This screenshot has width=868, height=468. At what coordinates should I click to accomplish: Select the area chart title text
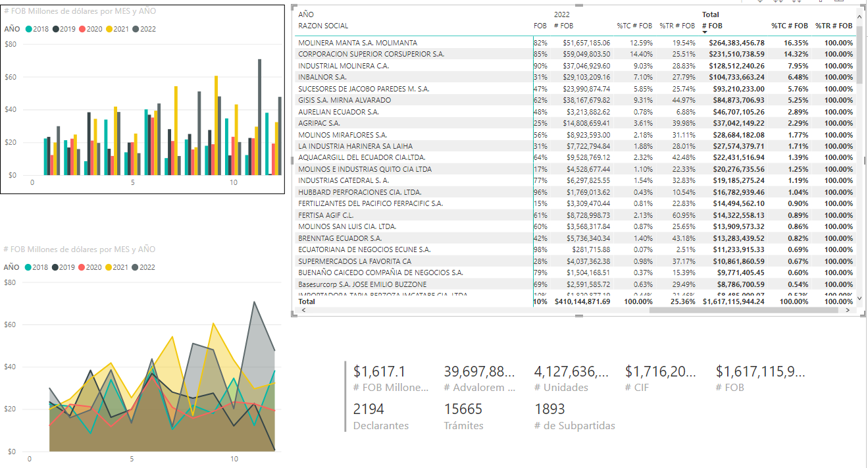tap(80, 249)
